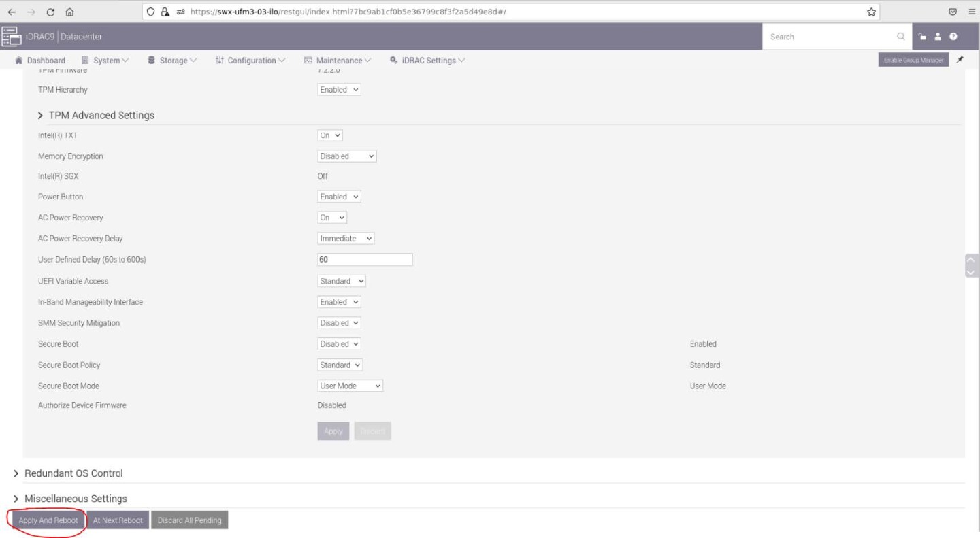Open the help question mark icon
The width and height of the screenshot is (980, 538).
[953, 37]
